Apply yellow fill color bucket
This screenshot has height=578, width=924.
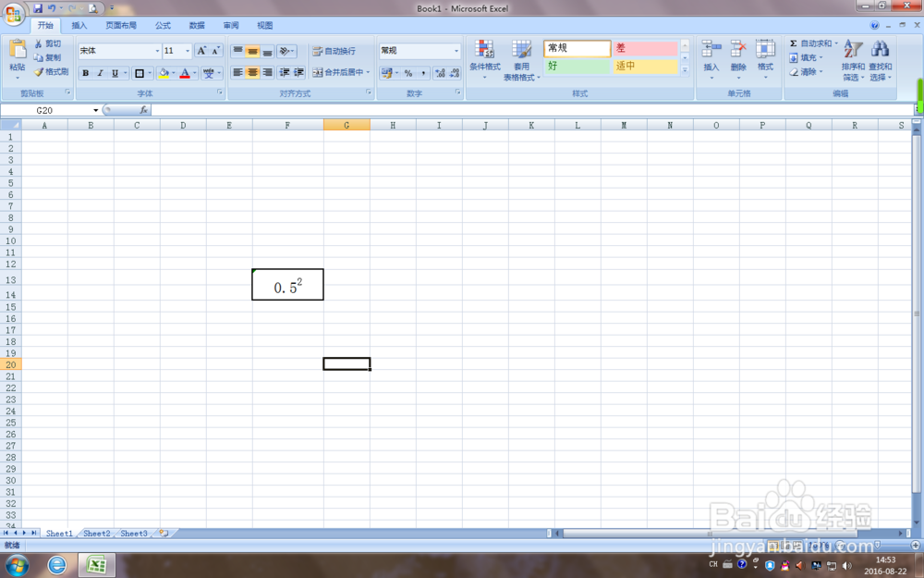tap(164, 73)
